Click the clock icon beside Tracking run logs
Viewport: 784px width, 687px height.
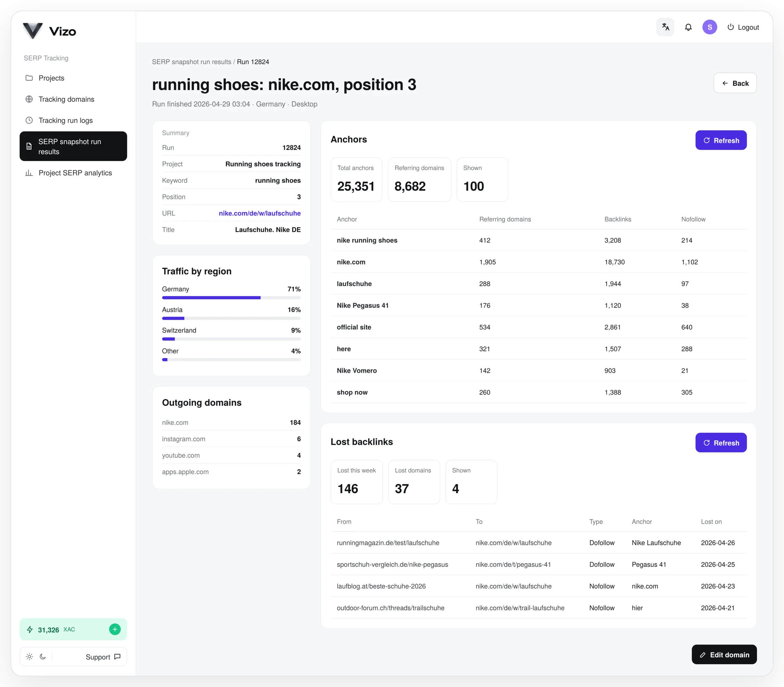[x=29, y=120]
